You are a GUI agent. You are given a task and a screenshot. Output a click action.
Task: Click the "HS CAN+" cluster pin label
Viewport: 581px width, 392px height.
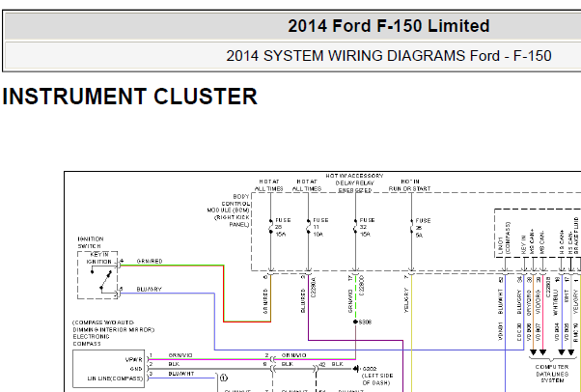pyautogui.click(x=562, y=241)
